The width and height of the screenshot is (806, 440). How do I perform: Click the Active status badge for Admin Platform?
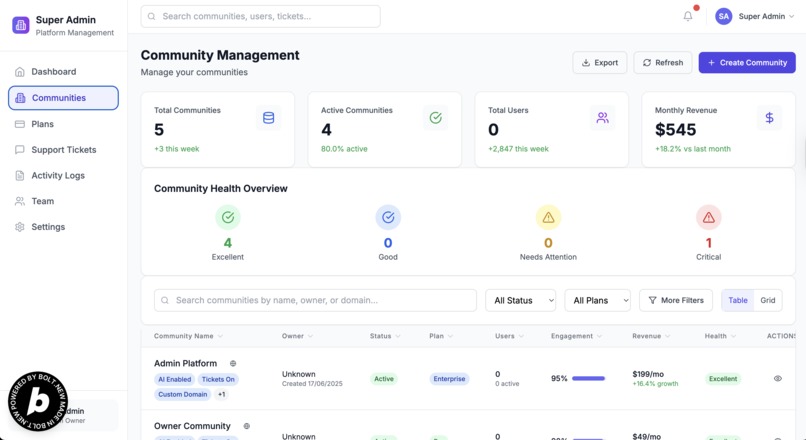pyautogui.click(x=383, y=379)
